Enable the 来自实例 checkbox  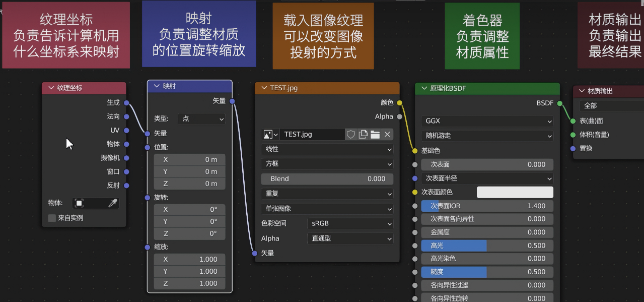pyautogui.click(x=52, y=218)
